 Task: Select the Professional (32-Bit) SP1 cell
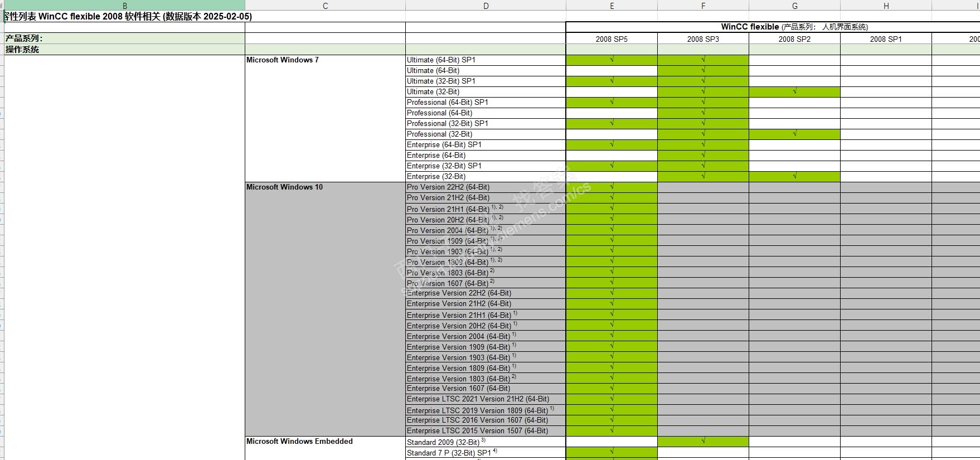486,124
